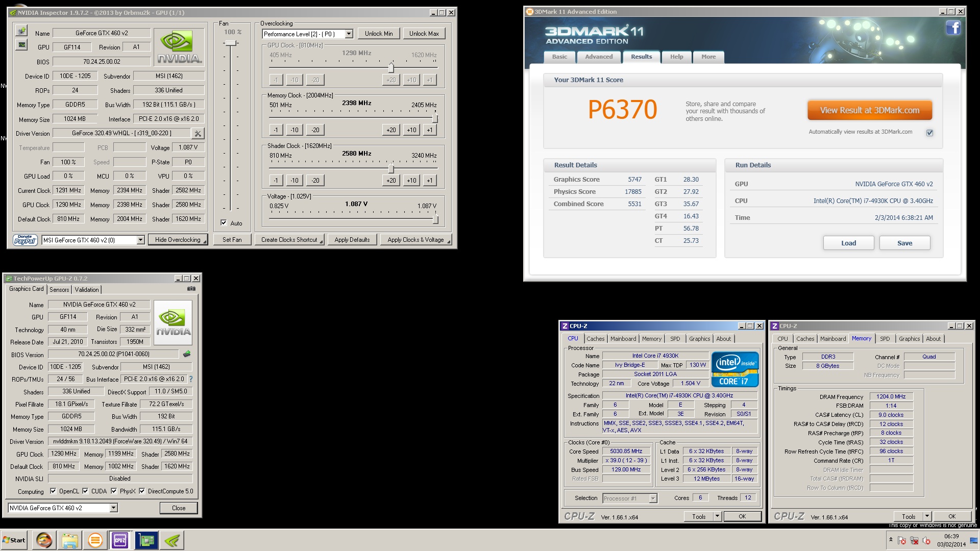The height and width of the screenshot is (551, 980).
Task: Click the PayPal Donate button
Action: point(25,240)
